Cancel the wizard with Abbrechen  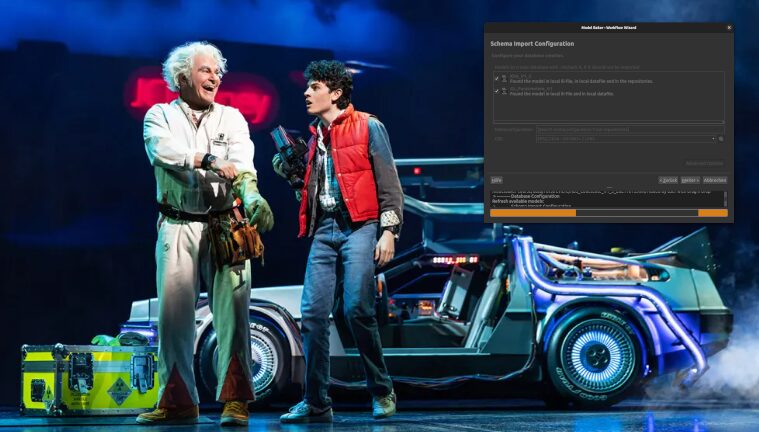[715, 180]
